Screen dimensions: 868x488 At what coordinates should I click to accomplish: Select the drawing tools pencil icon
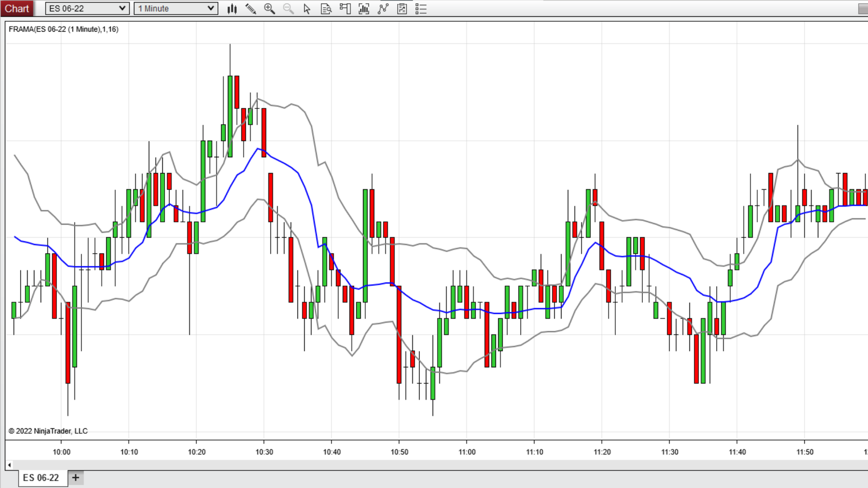point(251,9)
